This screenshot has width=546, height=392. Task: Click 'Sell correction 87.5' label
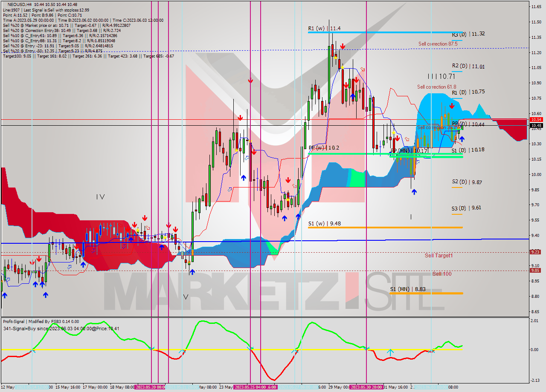(x=438, y=44)
